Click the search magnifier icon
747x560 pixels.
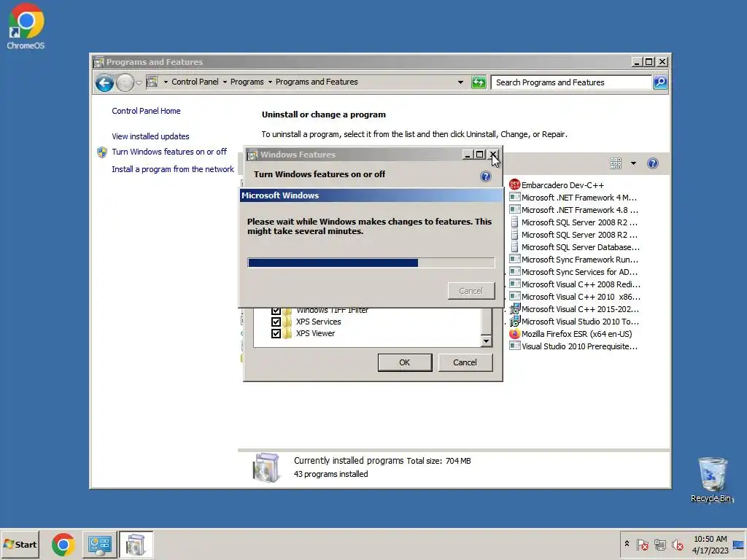point(659,82)
